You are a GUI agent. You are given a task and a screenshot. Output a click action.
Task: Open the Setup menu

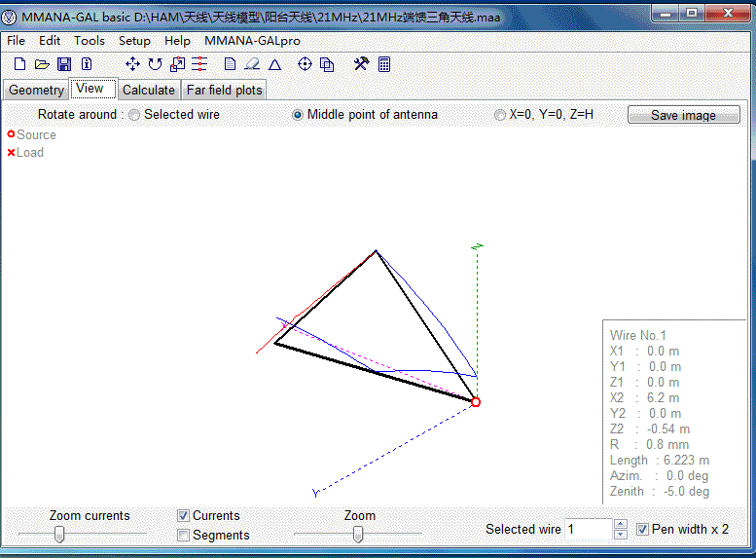(134, 41)
